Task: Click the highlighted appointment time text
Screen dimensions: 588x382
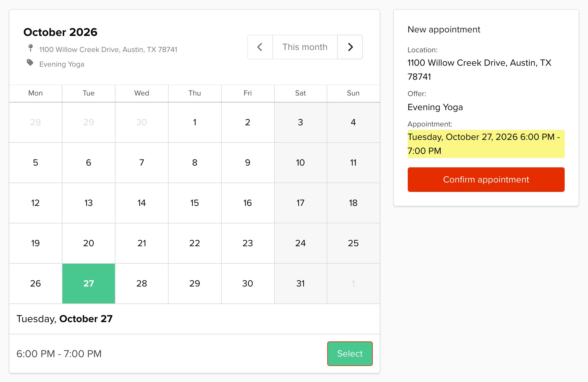Action: (x=486, y=144)
